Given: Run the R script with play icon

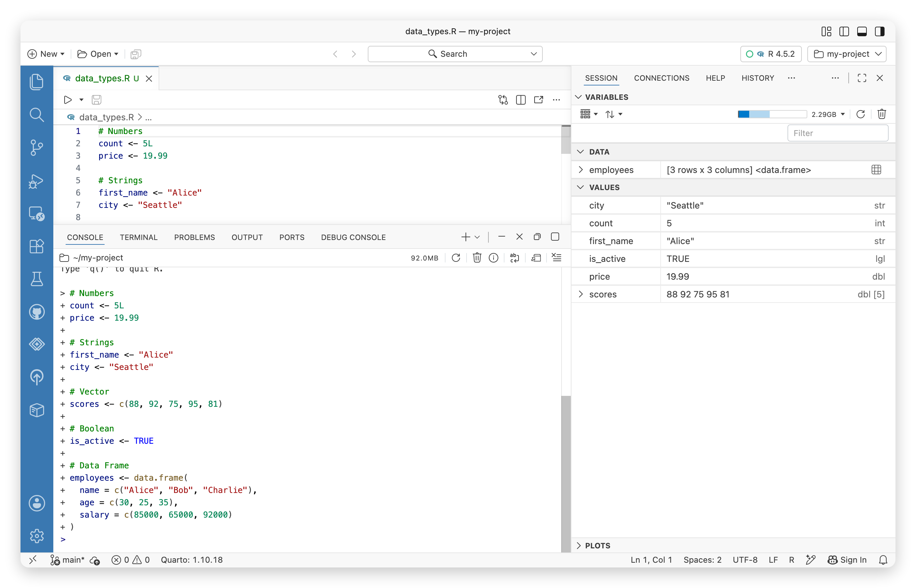Looking at the screenshot, I should pos(68,100).
